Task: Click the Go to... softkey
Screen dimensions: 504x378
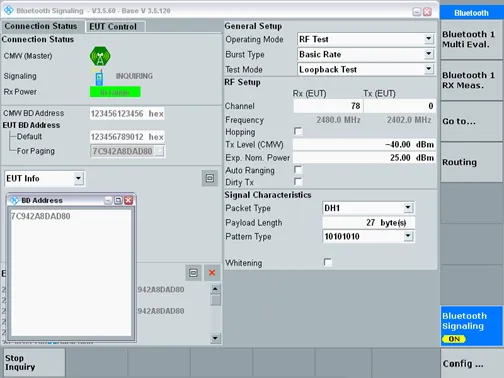Action: pyautogui.click(x=471, y=121)
